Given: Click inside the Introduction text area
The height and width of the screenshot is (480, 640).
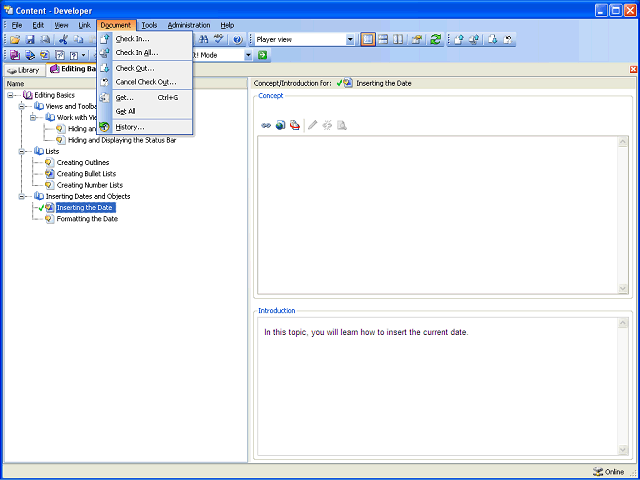Looking at the screenshot, I should tap(438, 387).
